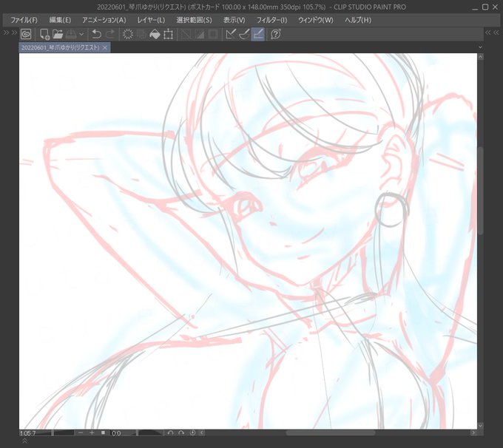Undo the last action

pos(96,34)
